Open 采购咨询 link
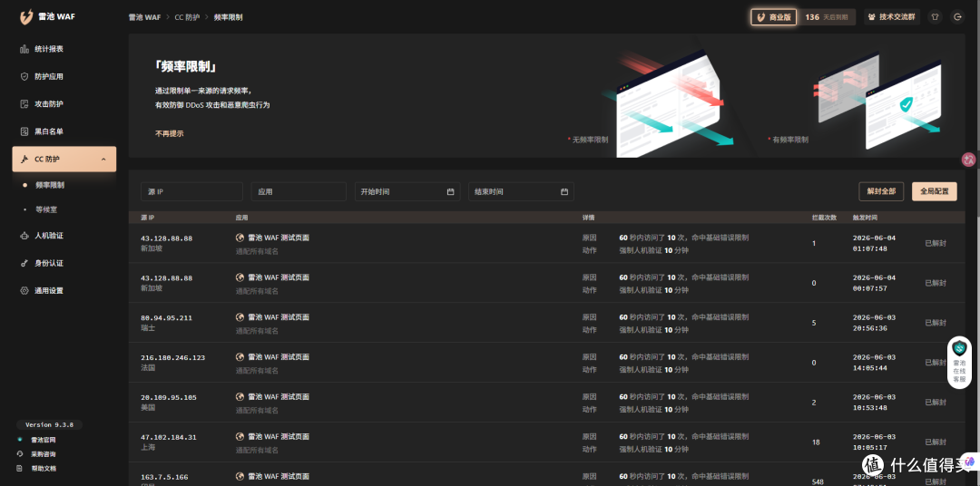 tap(44, 454)
